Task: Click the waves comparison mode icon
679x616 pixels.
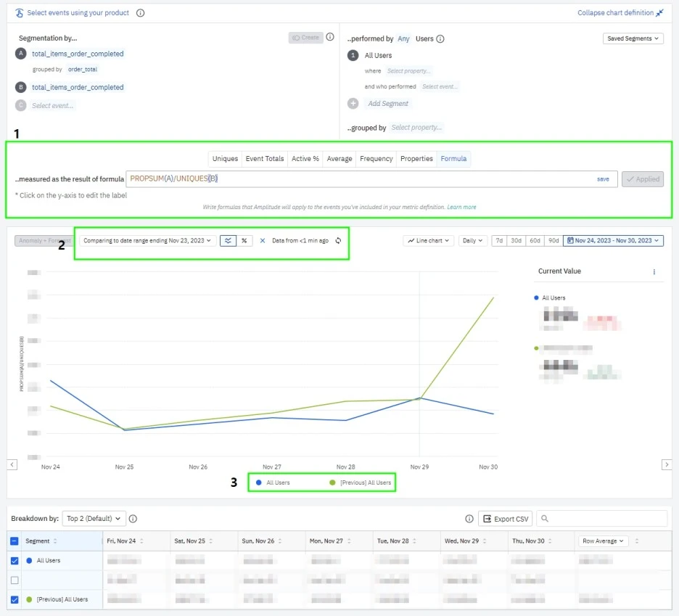Action: (x=229, y=241)
